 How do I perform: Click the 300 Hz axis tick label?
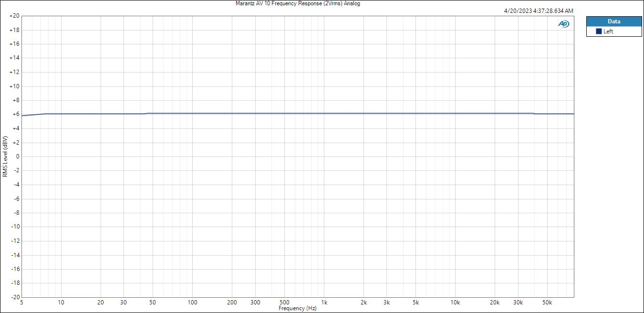click(255, 303)
